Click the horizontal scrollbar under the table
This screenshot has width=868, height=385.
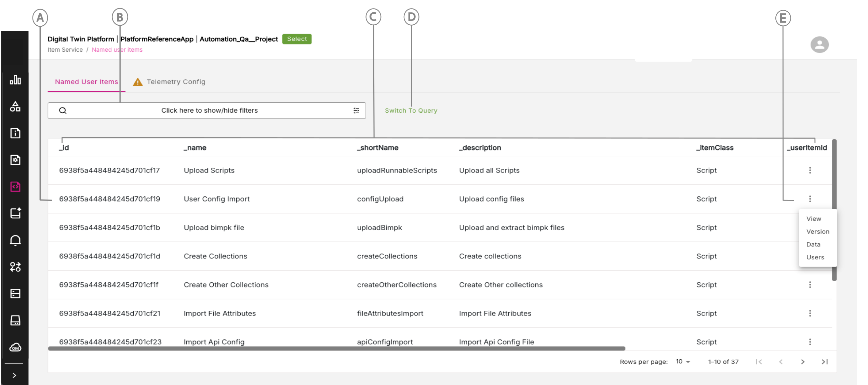[337, 348]
